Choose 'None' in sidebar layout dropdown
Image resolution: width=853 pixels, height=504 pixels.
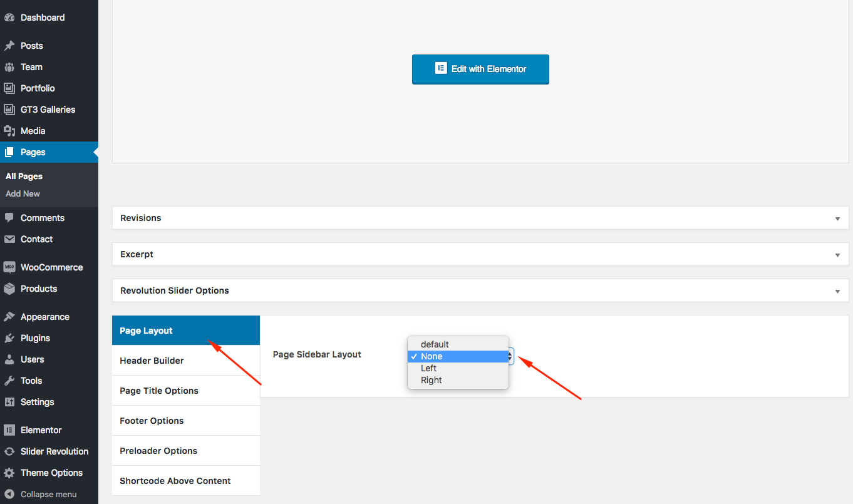[x=458, y=356]
